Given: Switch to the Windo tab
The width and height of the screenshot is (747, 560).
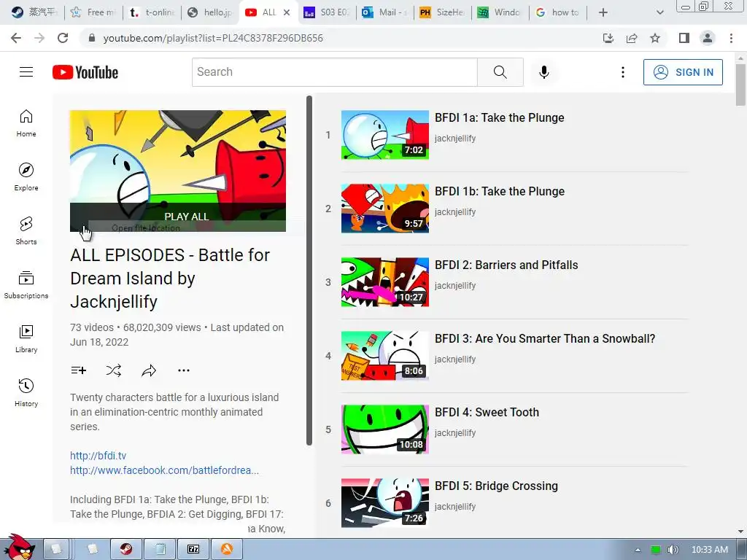Looking at the screenshot, I should click(x=500, y=12).
